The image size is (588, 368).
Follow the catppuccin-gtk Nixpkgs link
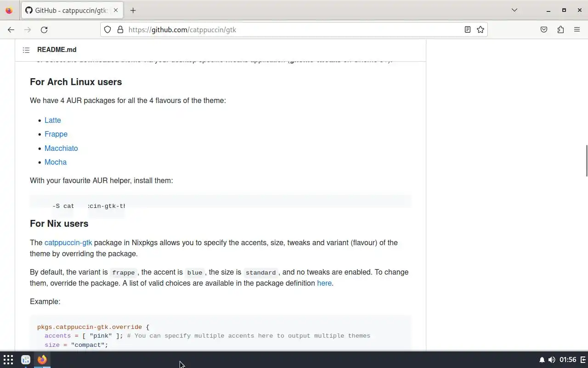tap(68, 243)
